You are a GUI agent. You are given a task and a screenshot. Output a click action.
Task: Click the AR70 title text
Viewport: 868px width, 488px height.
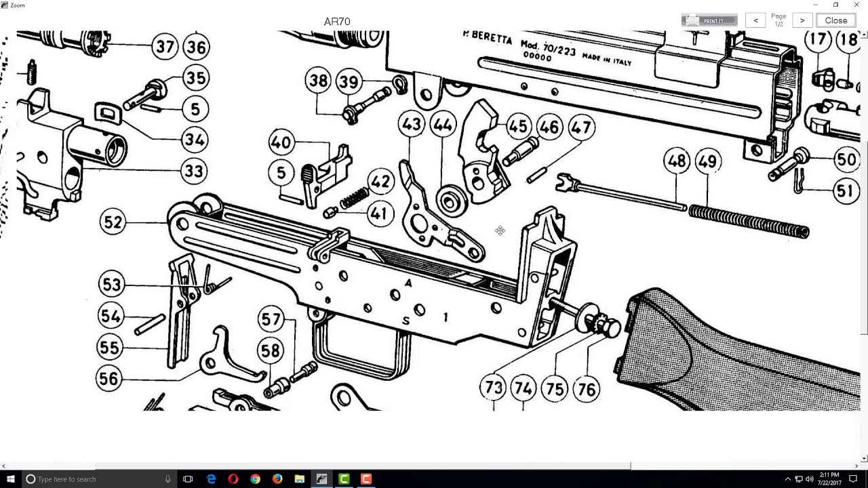pos(337,21)
